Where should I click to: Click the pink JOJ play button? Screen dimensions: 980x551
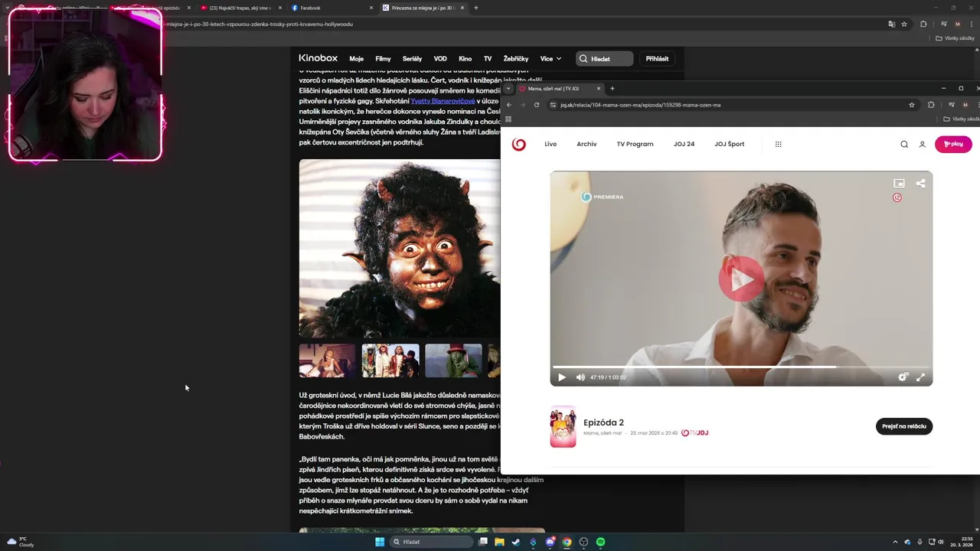click(953, 144)
